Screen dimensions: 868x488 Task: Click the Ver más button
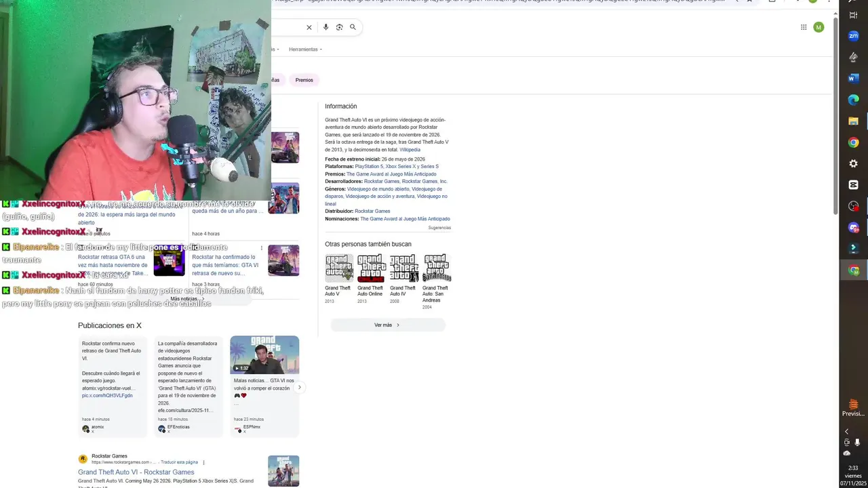point(387,325)
